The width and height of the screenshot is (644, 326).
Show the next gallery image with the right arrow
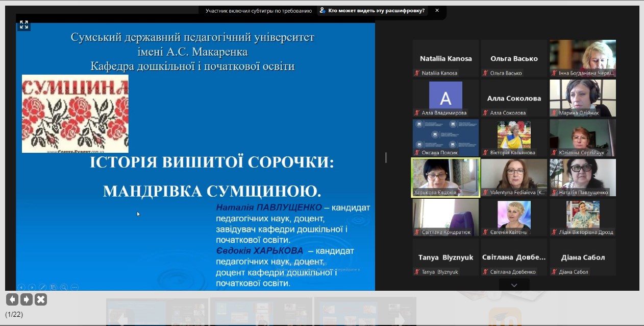[27, 299]
